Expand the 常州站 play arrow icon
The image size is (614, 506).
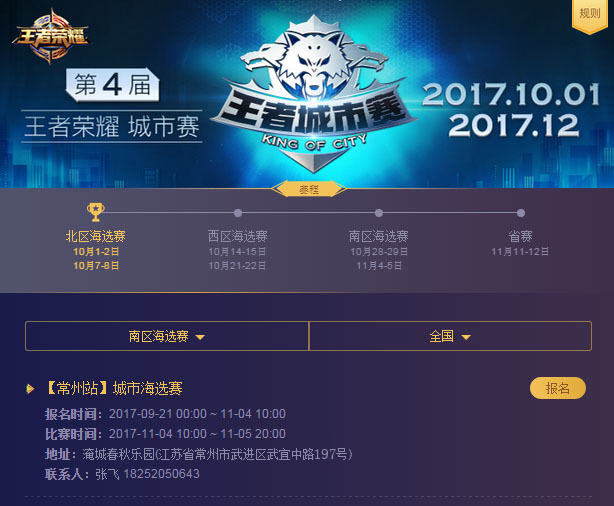click(30, 389)
